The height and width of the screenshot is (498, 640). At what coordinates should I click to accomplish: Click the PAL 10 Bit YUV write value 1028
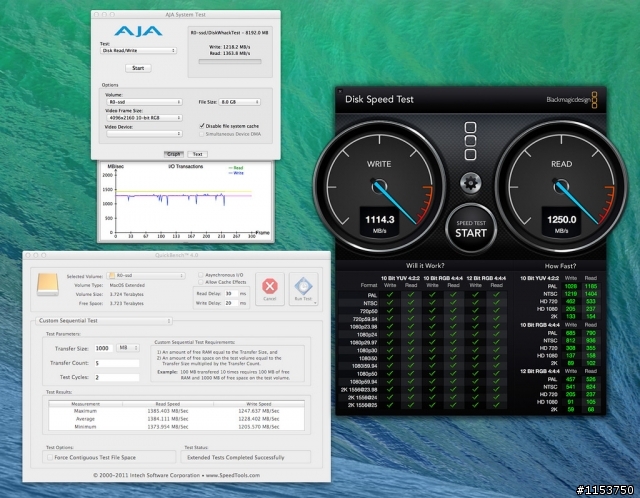(x=571, y=286)
